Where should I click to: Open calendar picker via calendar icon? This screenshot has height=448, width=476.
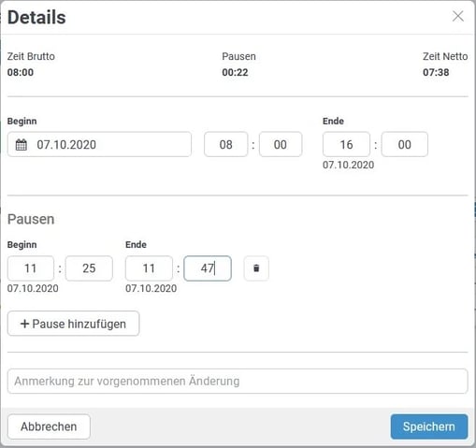(x=22, y=145)
